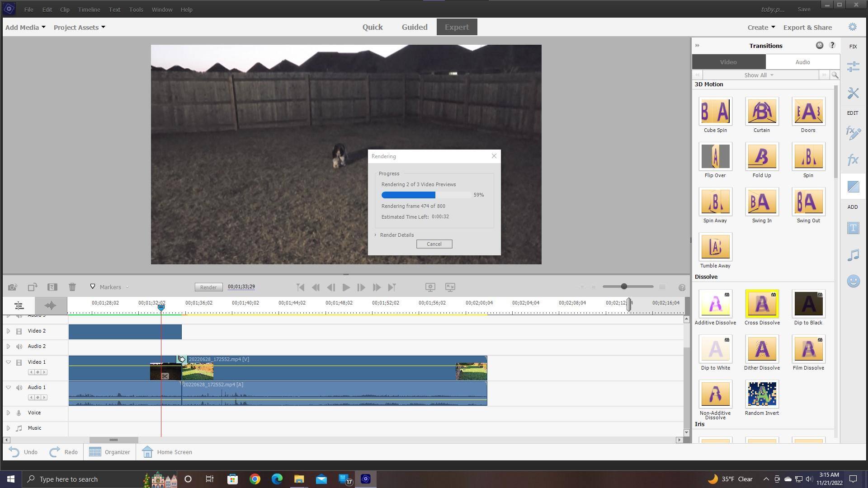
Task: Toggle the audio waveform view button
Action: point(50,305)
